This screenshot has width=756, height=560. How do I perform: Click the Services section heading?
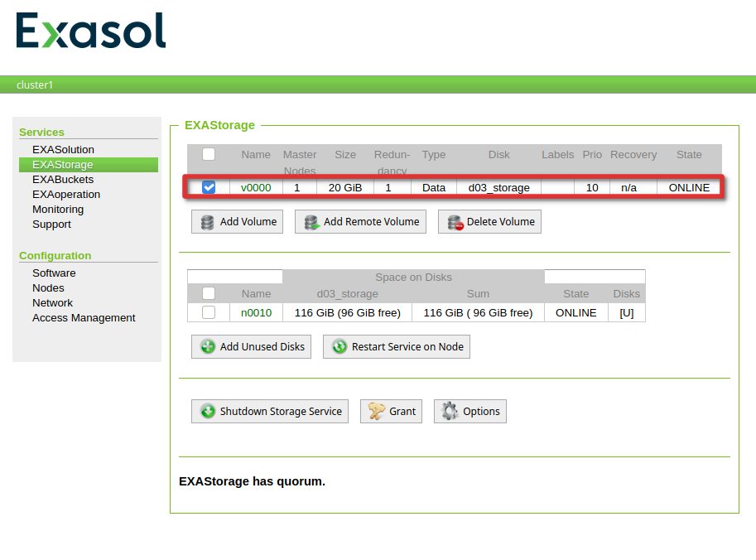[41, 133]
